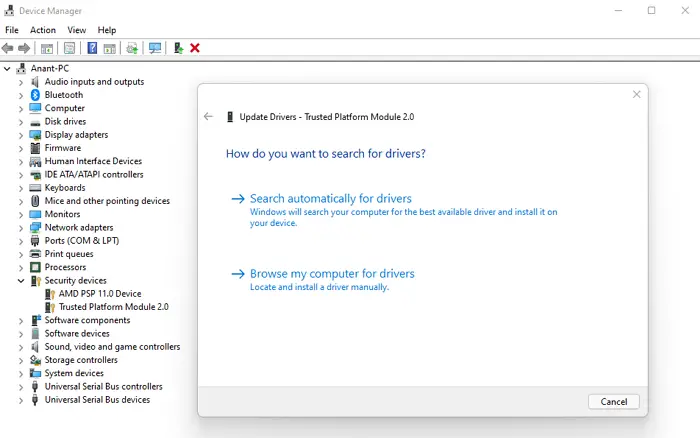Screen dimensions: 700x438
Task: Select the Software devices entry
Action: (x=77, y=334)
